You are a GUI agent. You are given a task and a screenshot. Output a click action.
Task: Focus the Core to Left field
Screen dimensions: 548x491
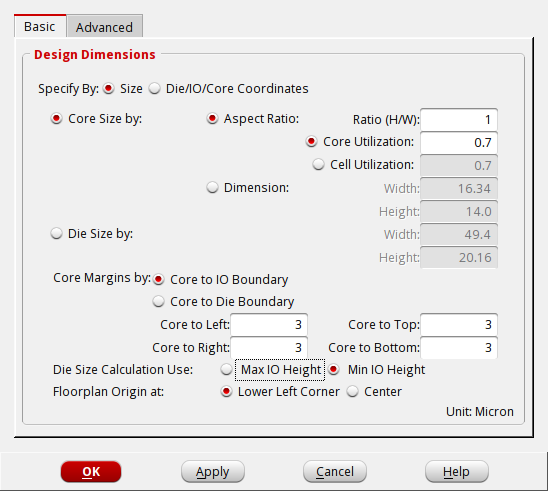coord(269,325)
